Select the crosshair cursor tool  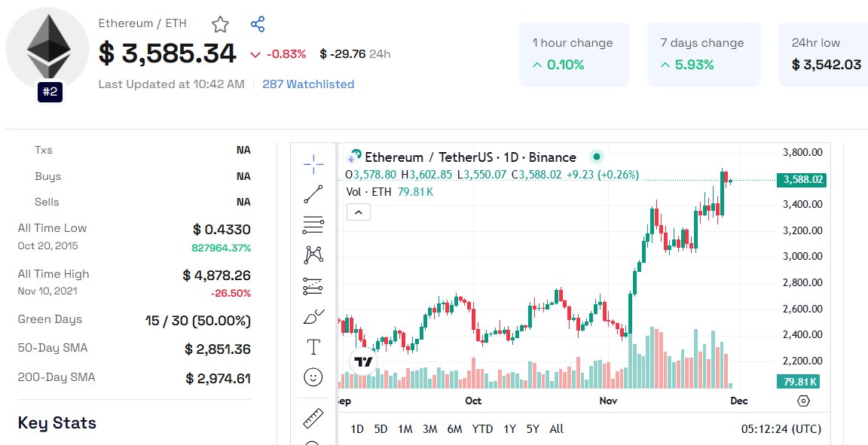coord(313,164)
